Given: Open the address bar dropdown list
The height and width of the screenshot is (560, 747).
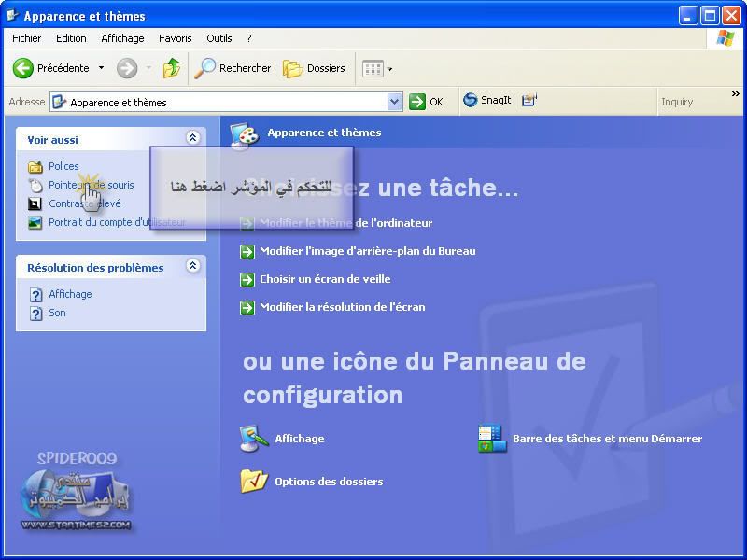Looking at the screenshot, I should click(x=394, y=102).
